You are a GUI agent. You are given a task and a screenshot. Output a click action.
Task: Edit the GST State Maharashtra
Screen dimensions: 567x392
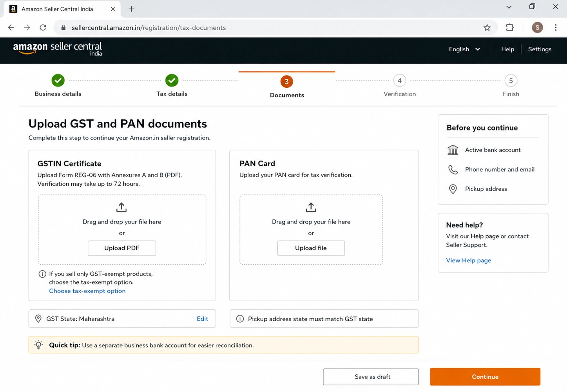coord(202,319)
